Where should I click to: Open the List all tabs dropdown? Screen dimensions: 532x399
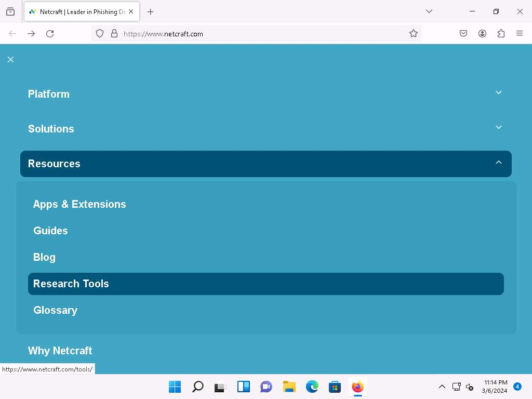429,11
